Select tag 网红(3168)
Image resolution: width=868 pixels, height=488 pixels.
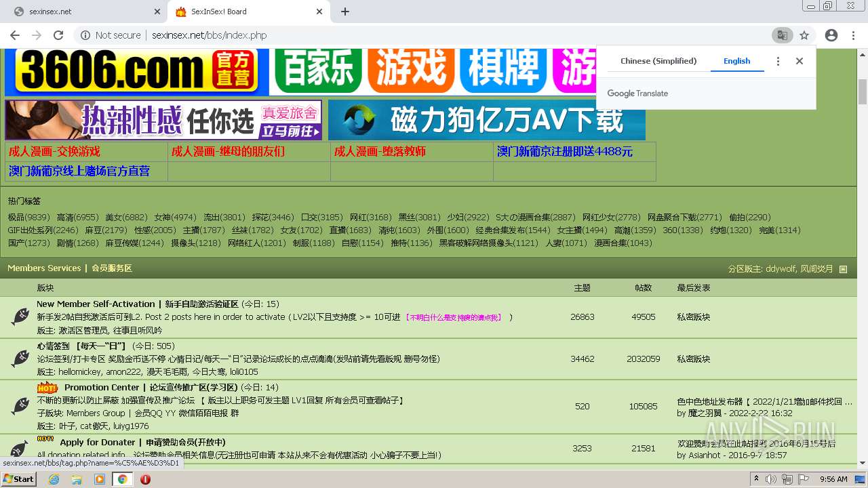[x=370, y=218]
